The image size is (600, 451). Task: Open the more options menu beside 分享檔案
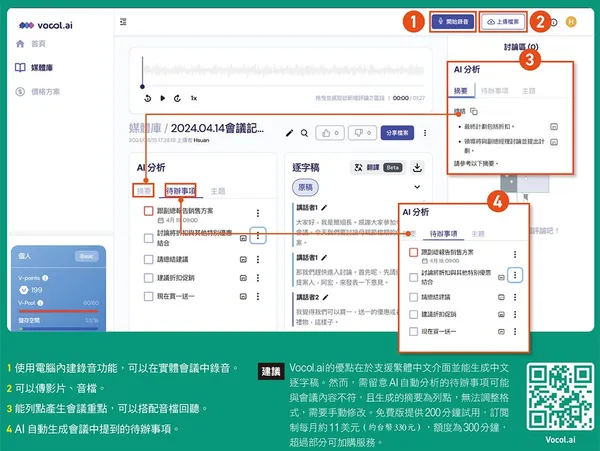pyautogui.click(x=425, y=133)
